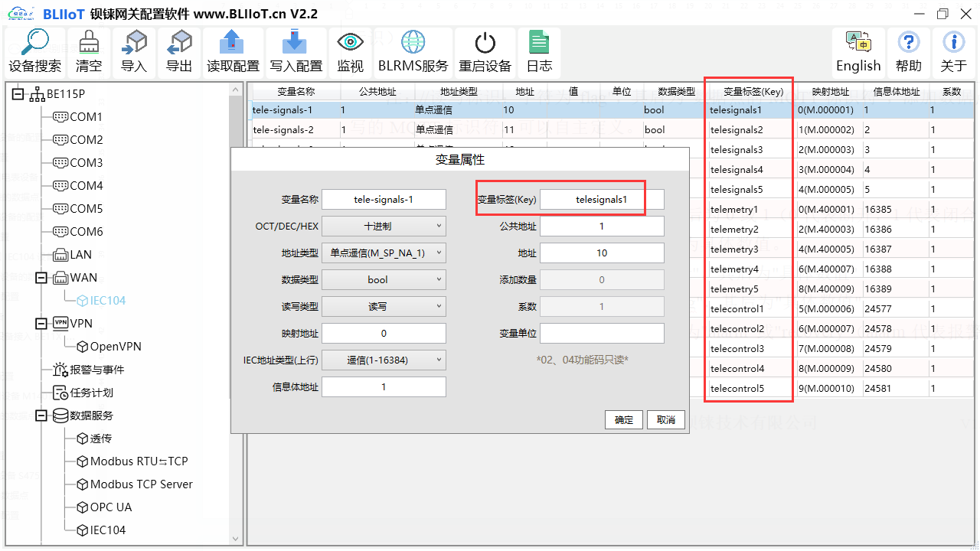The height and width of the screenshot is (551, 980).
Task: Click the 导入 import toolbar icon
Action: (134, 42)
